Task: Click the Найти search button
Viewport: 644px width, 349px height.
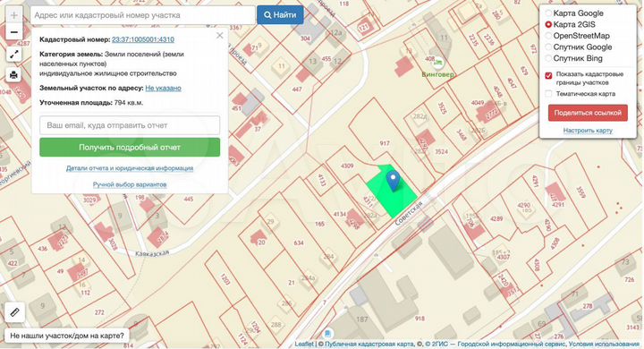Action: [281, 15]
